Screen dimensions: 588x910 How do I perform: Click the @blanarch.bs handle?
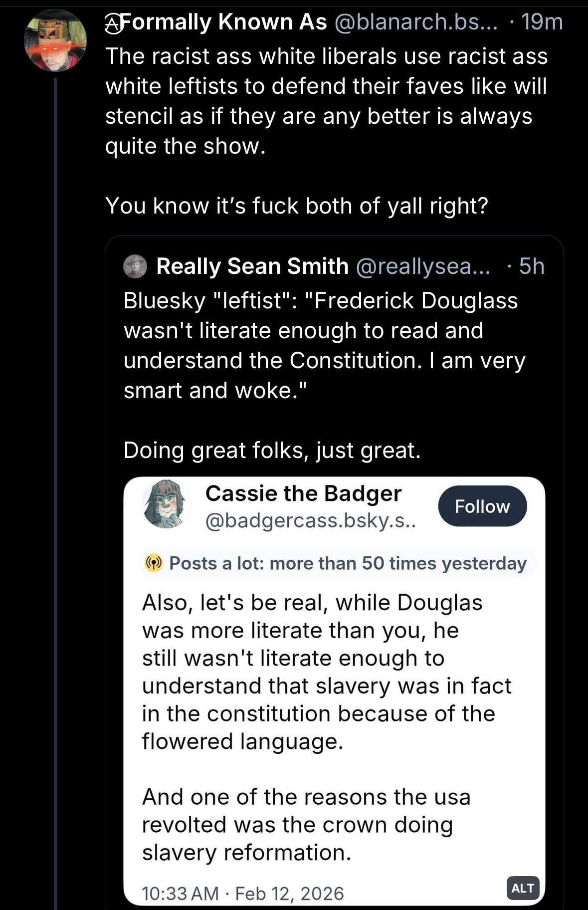(416, 22)
